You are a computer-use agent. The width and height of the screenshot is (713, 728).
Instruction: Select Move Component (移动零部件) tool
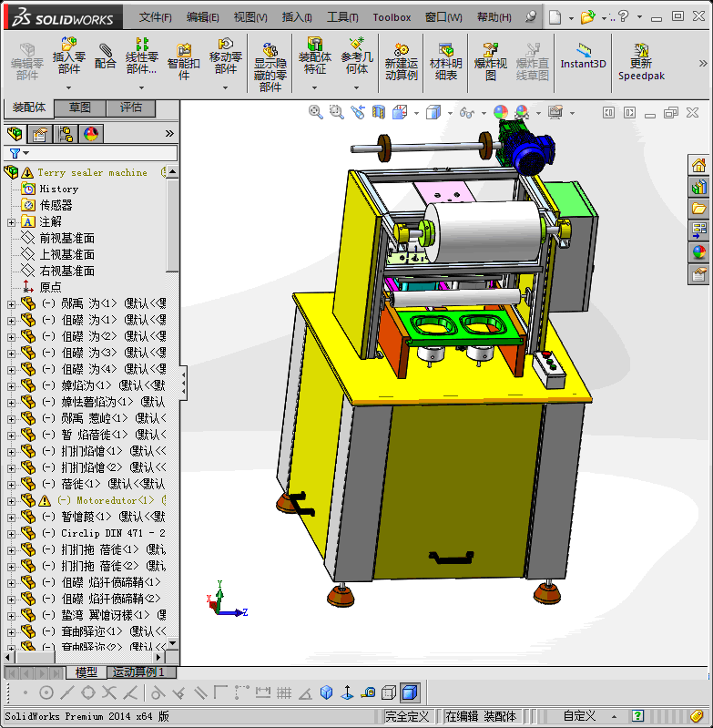[226, 56]
